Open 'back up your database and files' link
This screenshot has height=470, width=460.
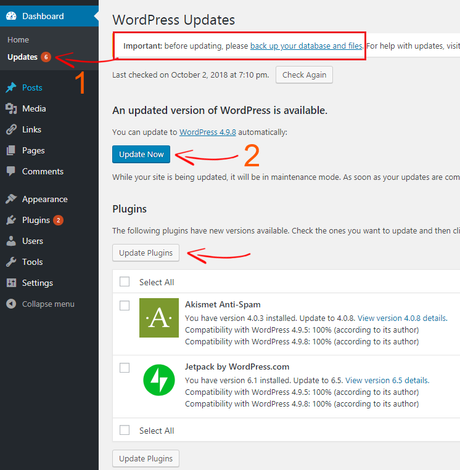(x=306, y=46)
